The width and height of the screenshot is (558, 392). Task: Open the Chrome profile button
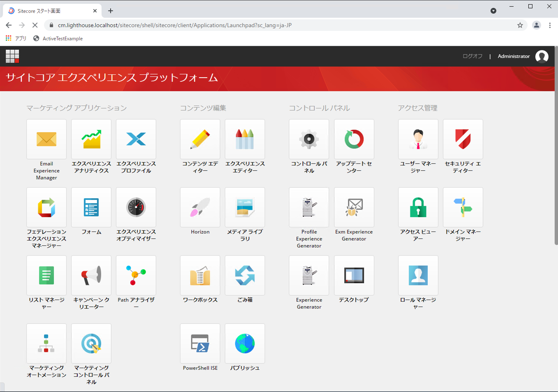coord(536,25)
